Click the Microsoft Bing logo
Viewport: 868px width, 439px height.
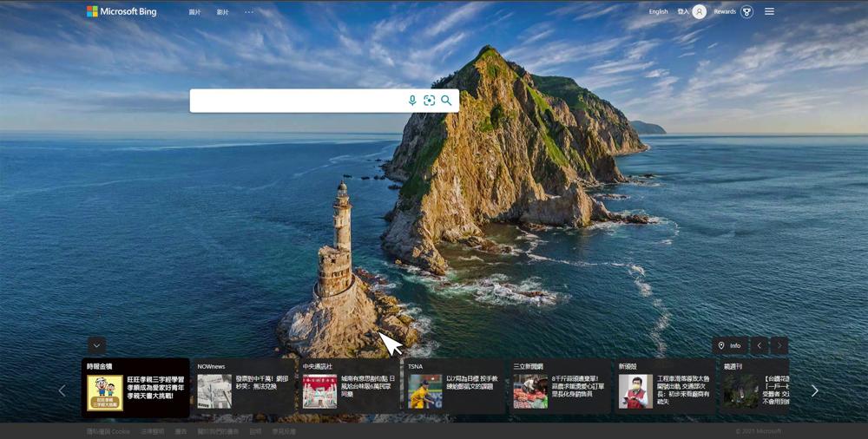[122, 12]
